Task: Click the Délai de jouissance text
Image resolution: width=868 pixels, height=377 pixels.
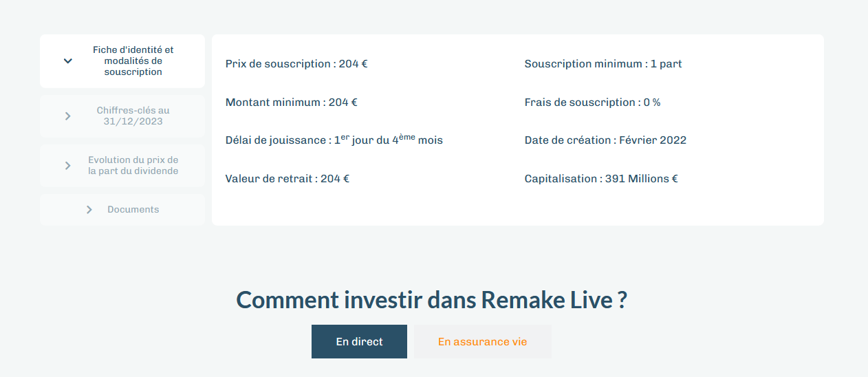Action: point(334,140)
